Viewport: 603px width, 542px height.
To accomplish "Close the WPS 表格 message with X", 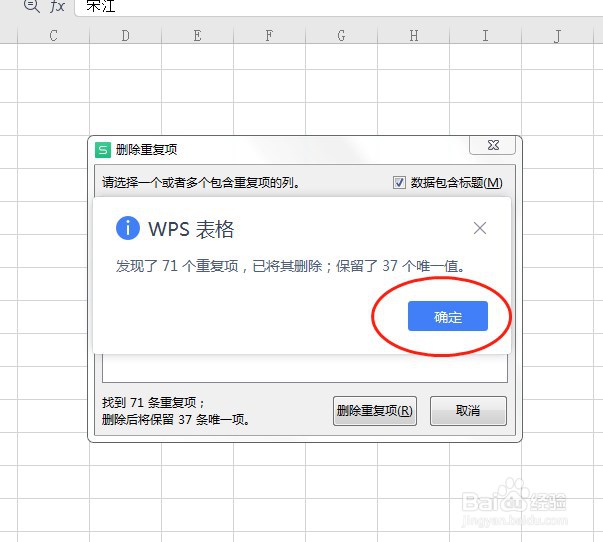I will [x=480, y=228].
